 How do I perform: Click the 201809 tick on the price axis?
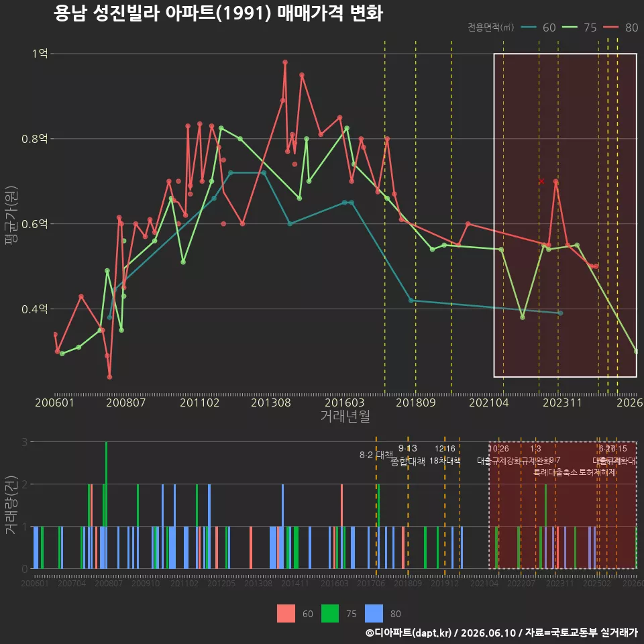tap(416, 402)
